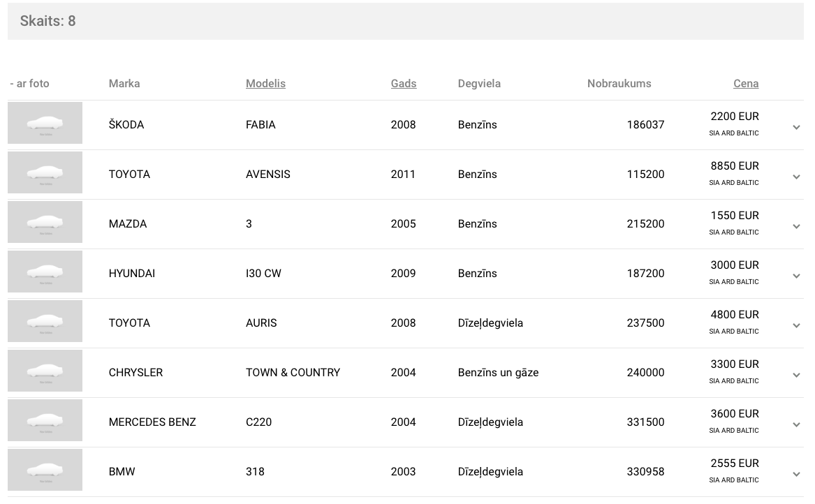Select the Nobraukums column header

pos(619,84)
